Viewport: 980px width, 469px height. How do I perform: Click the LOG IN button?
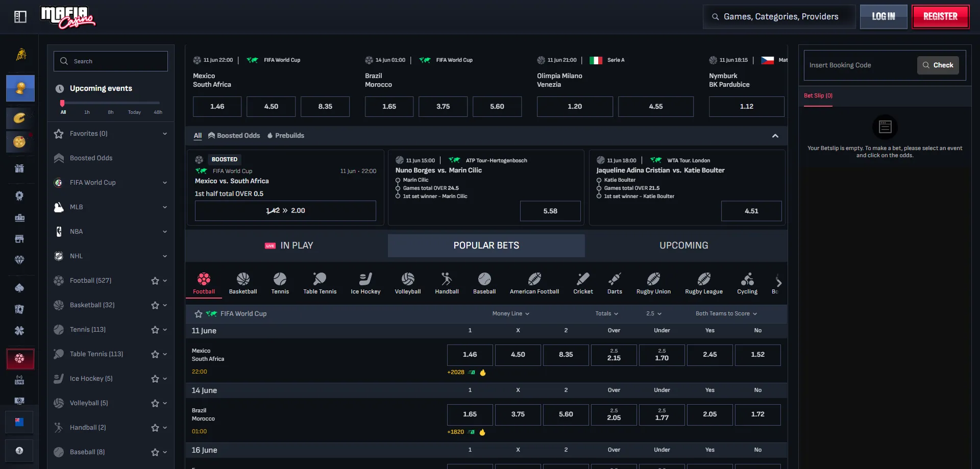pyautogui.click(x=884, y=17)
